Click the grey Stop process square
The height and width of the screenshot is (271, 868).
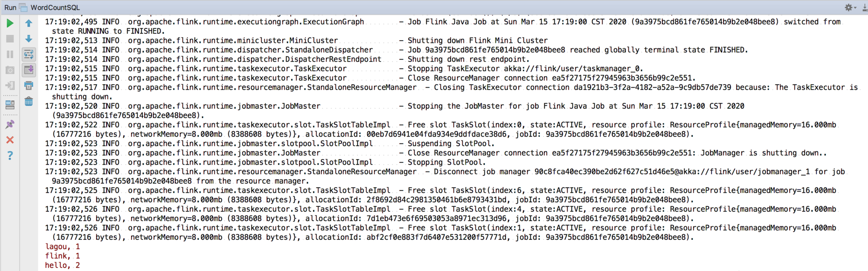click(x=10, y=39)
